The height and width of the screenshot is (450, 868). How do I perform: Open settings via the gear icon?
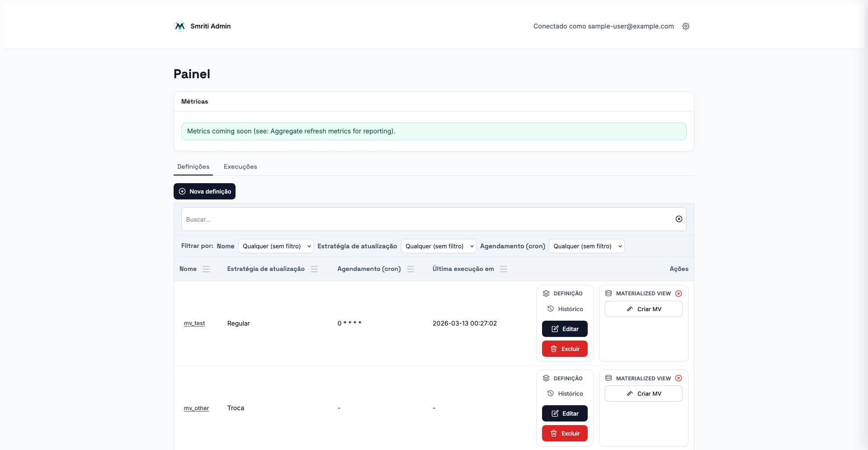[x=686, y=26]
